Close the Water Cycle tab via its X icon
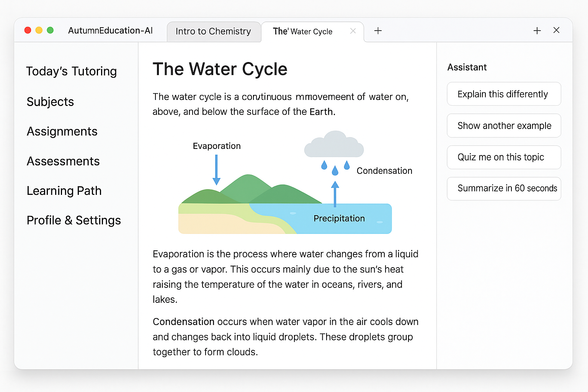588x392 pixels. 353,31
